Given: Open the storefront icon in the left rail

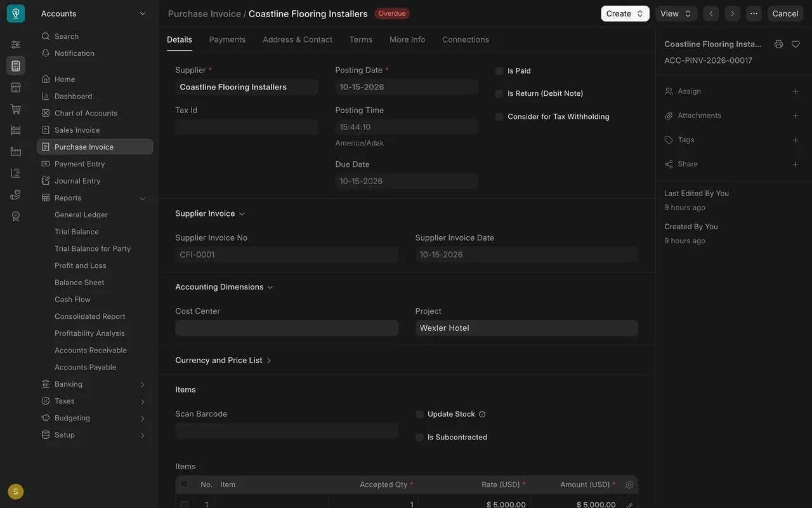Looking at the screenshot, I should coord(16,88).
